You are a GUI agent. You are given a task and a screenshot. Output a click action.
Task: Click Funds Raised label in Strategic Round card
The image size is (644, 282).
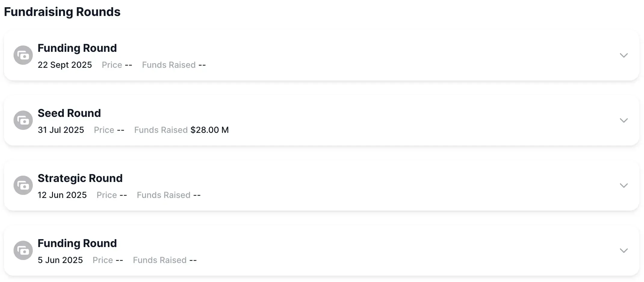(x=163, y=195)
